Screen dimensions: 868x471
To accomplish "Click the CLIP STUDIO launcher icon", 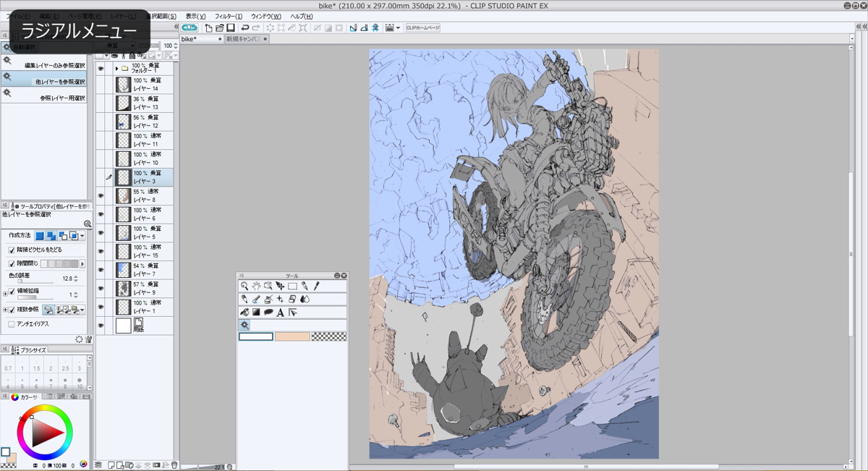I will click(x=189, y=28).
